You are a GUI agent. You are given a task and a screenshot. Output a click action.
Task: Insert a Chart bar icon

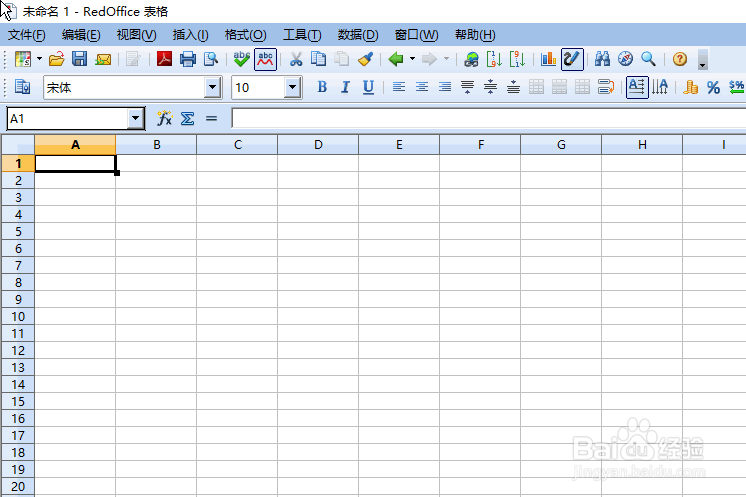[x=549, y=59]
